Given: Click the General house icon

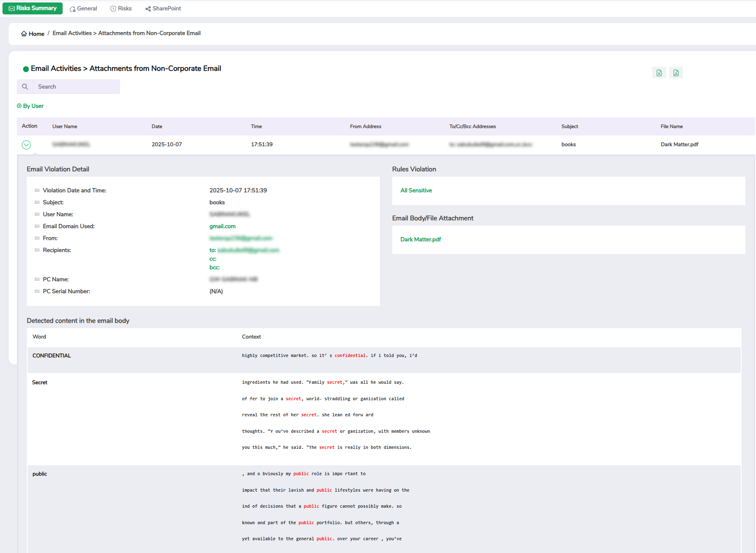Looking at the screenshot, I should point(73,9).
